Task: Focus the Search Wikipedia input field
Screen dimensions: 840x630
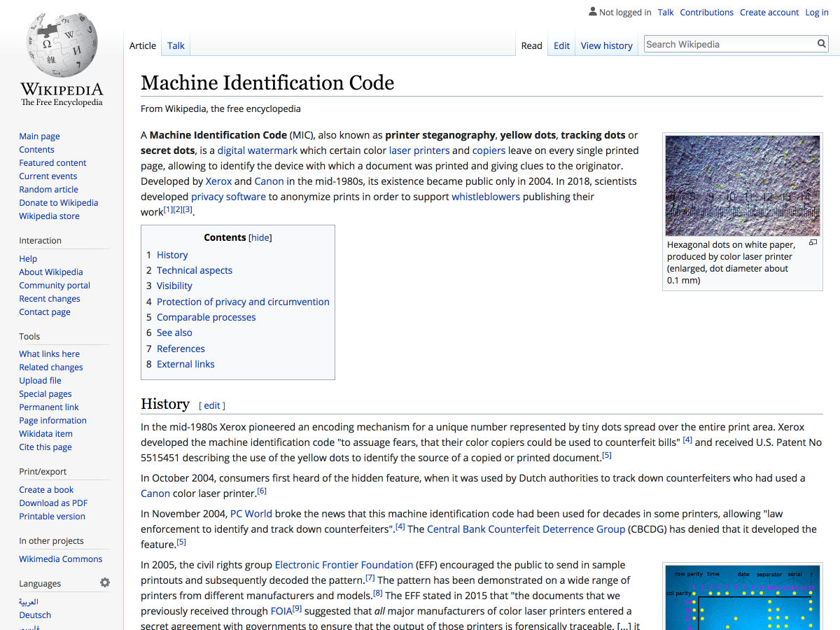Action: (x=729, y=44)
